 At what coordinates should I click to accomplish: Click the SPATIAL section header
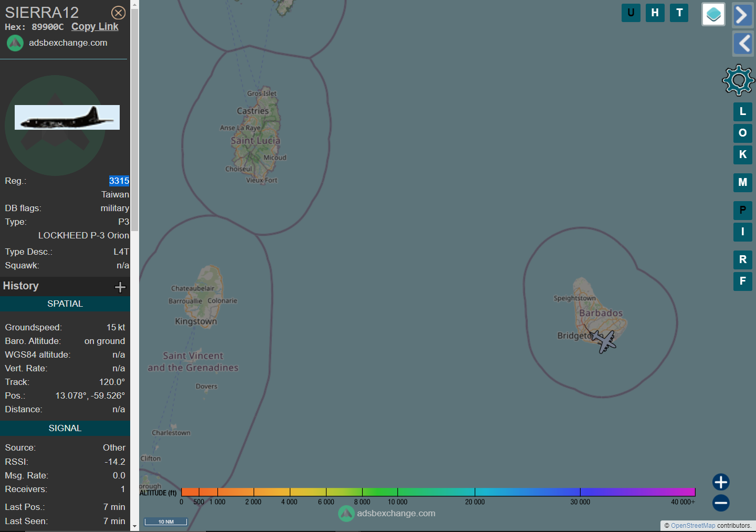(65, 304)
